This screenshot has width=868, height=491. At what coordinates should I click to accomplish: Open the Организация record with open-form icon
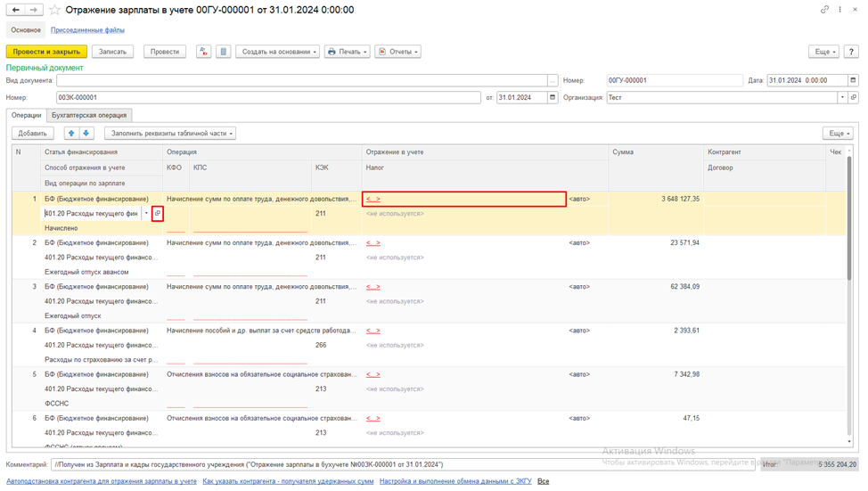(853, 97)
